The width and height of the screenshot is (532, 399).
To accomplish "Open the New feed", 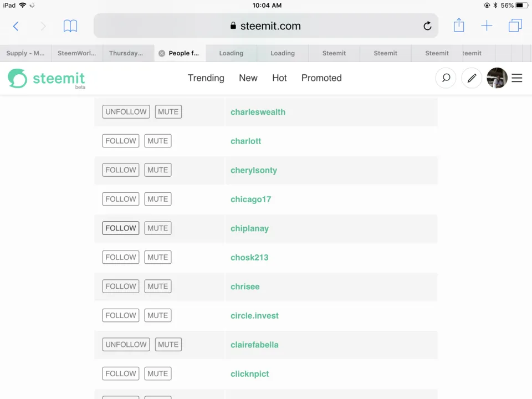I will click(x=248, y=78).
